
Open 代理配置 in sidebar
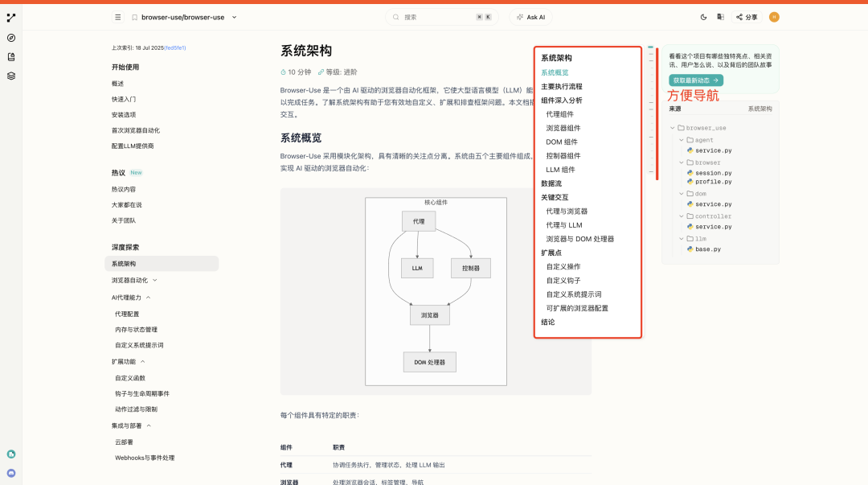coord(127,314)
